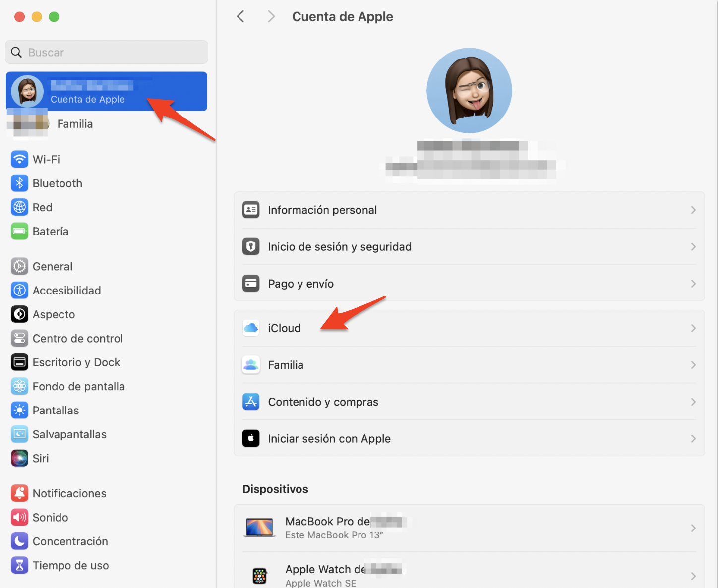Click Información personal ID card icon
The image size is (718, 588).
coord(251,210)
